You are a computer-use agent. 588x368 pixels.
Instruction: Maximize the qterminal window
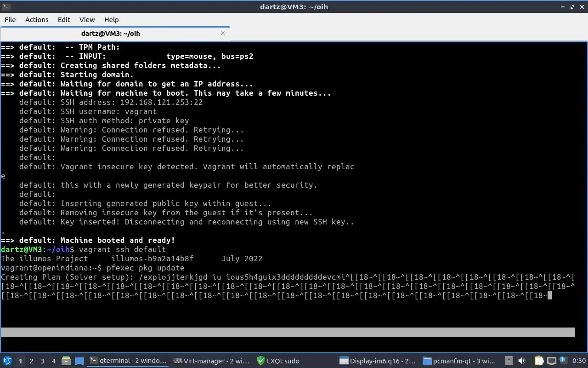572,6
